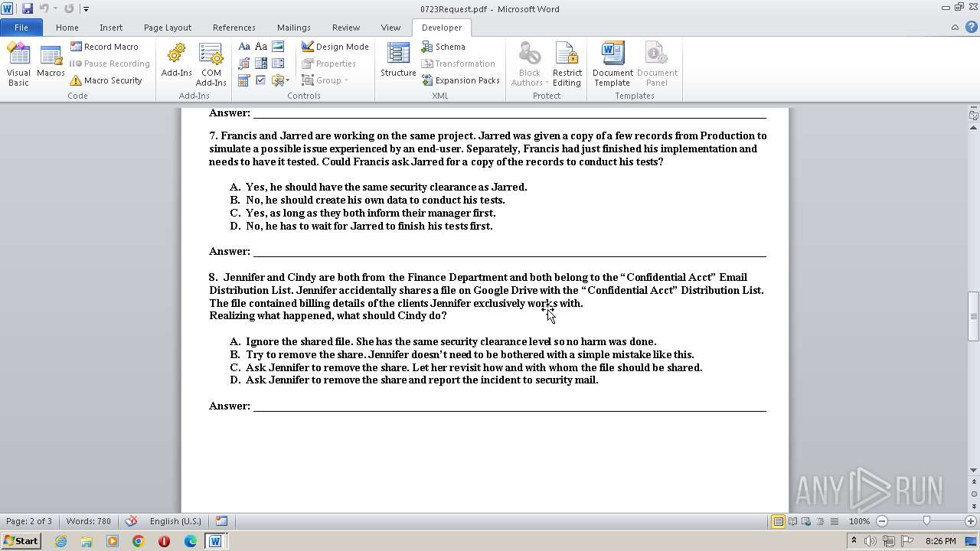Image resolution: width=980 pixels, height=551 pixels.
Task: Show hidden system tray icons
Action: pyautogui.click(x=854, y=541)
